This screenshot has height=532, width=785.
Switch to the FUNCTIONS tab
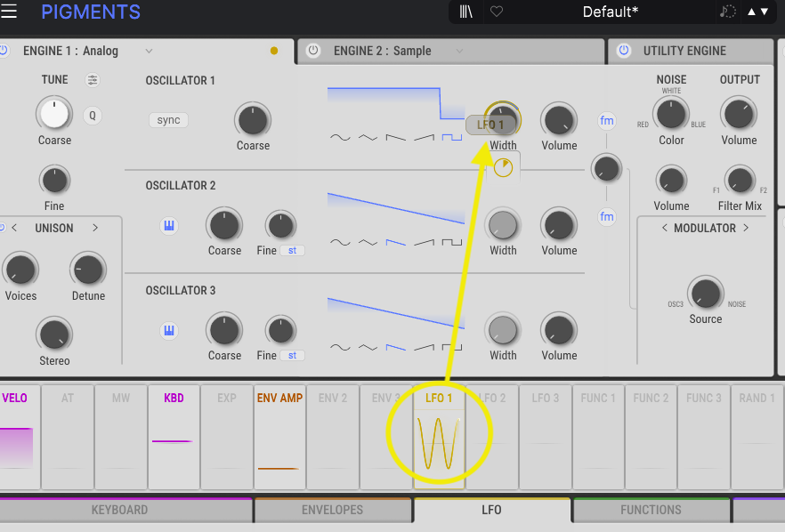[651, 510]
